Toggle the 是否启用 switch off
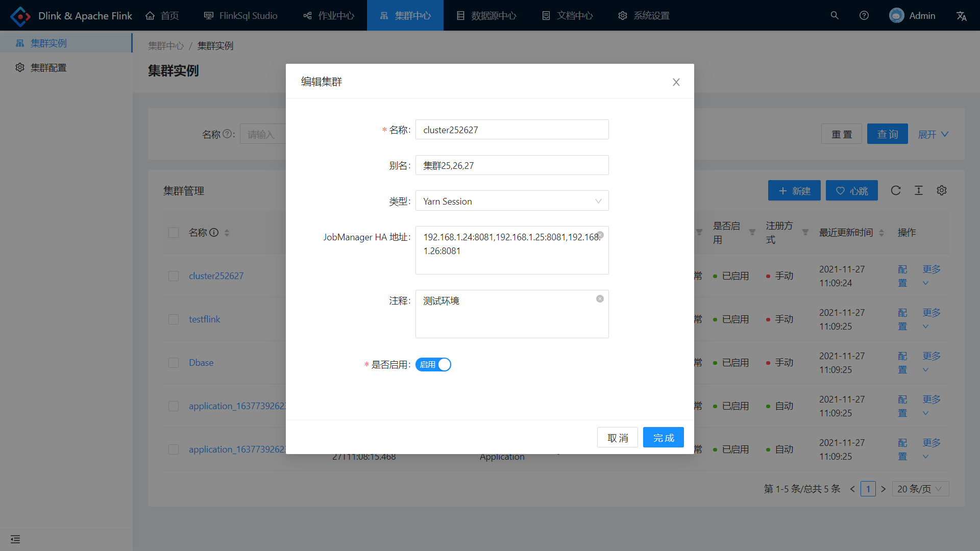980x551 pixels. 433,364
